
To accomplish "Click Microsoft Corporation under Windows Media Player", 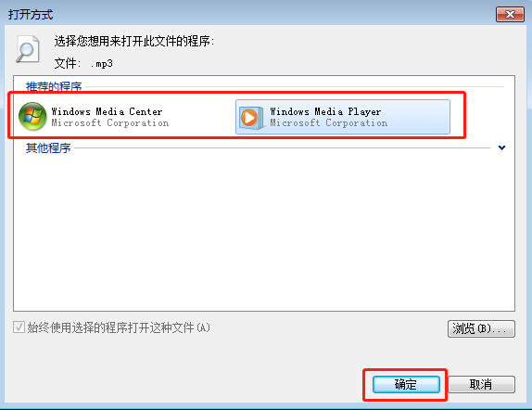I will click(329, 123).
